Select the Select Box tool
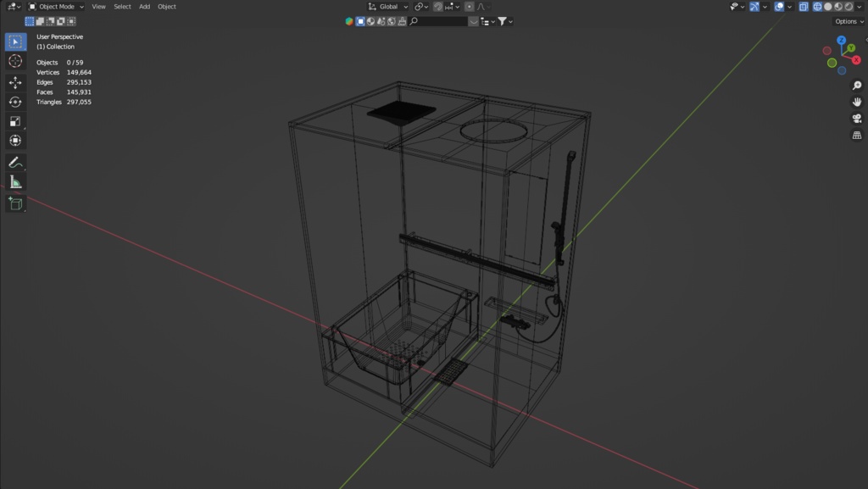The height and width of the screenshot is (489, 868). click(15, 42)
